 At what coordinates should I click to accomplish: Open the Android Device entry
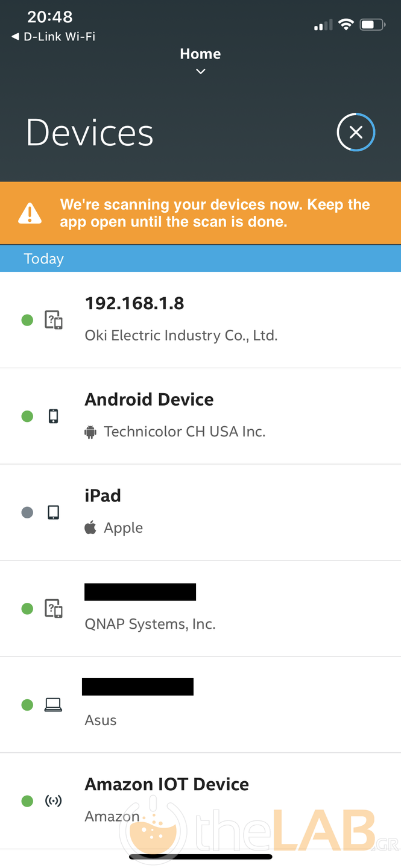(200, 416)
